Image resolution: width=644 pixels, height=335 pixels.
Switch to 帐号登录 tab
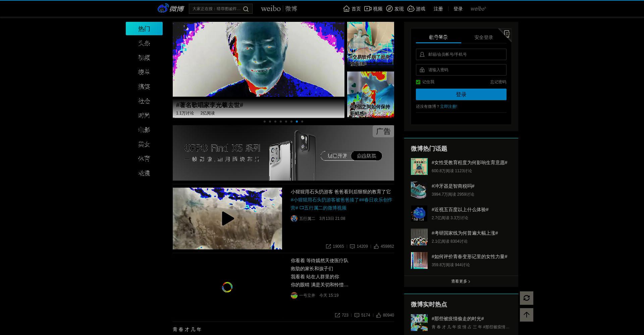coord(438,37)
